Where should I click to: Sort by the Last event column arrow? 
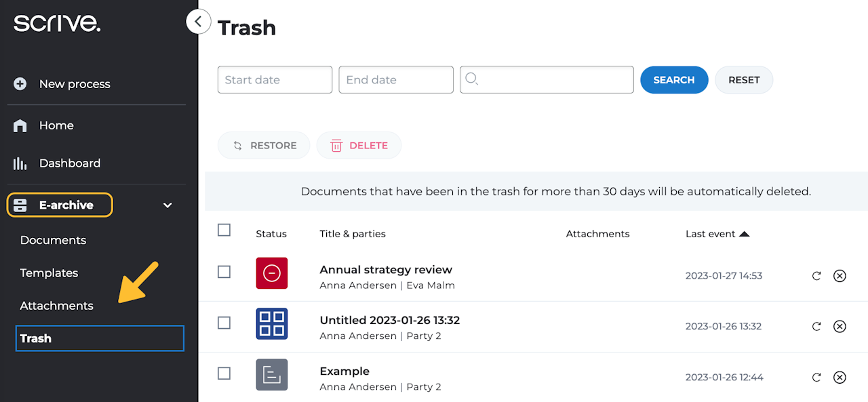(744, 234)
